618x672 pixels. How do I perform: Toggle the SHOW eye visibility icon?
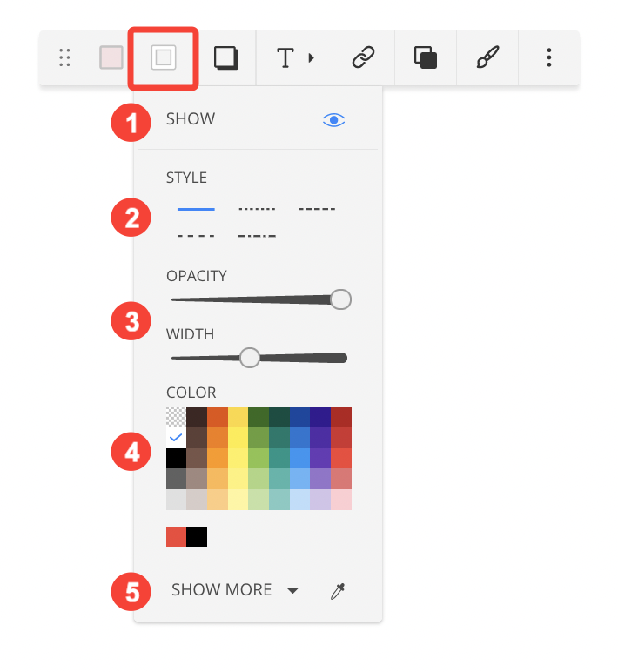pos(334,120)
